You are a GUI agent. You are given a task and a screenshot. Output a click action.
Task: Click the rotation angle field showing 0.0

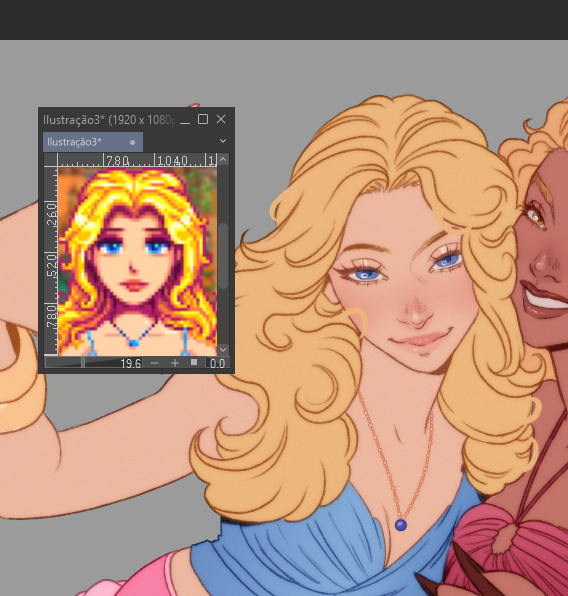pos(217,363)
